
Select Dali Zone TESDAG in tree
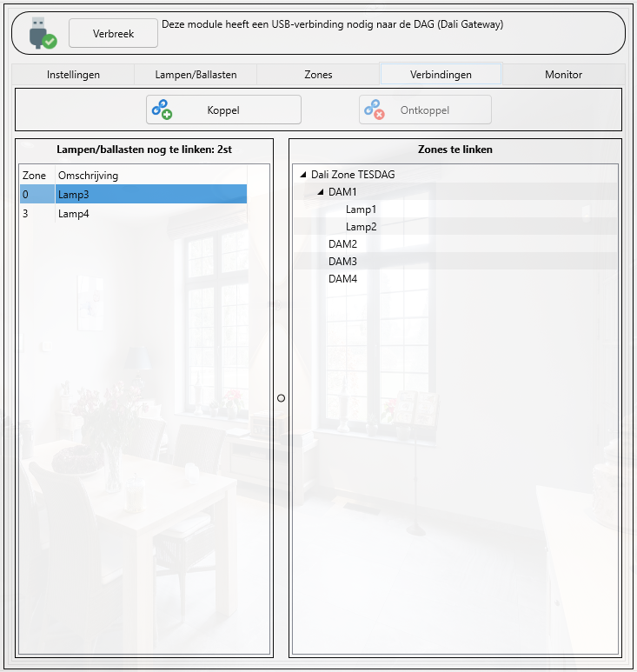pyautogui.click(x=353, y=175)
